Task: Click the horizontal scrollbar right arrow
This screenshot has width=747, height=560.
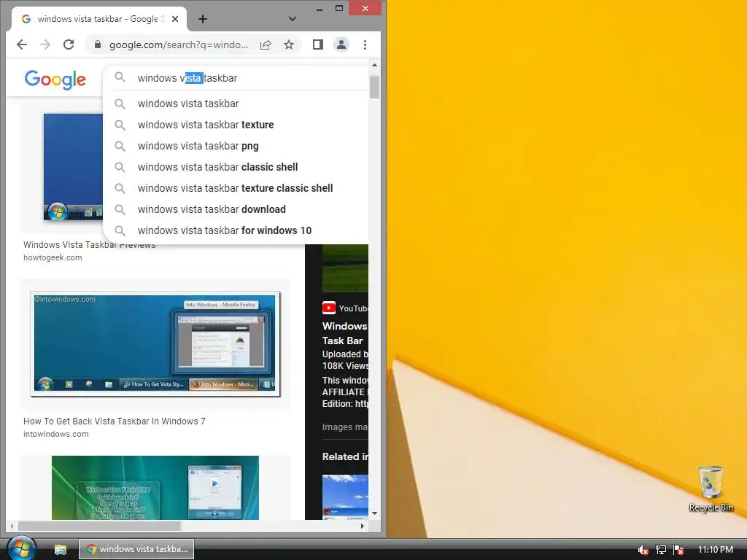Action: (x=363, y=526)
